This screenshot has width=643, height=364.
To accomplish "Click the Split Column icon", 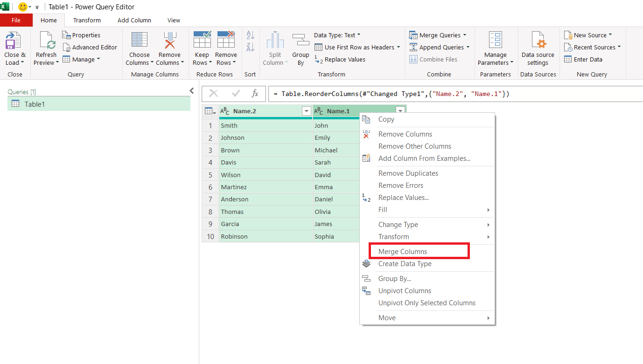I will [x=275, y=40].
